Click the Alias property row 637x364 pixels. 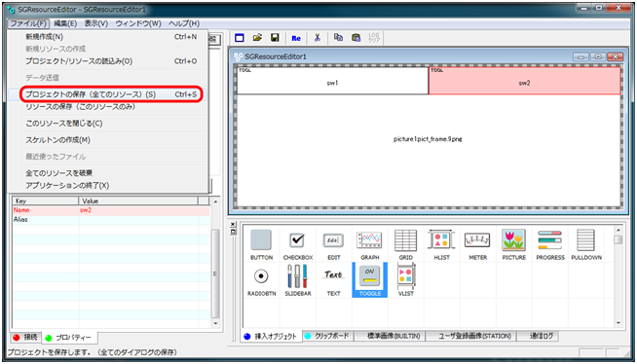pos(111,220)
